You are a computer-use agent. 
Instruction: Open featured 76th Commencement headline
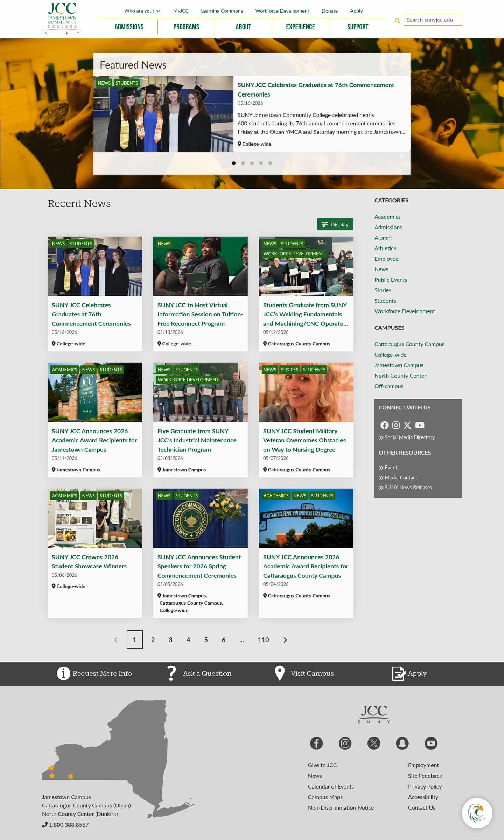316,90
